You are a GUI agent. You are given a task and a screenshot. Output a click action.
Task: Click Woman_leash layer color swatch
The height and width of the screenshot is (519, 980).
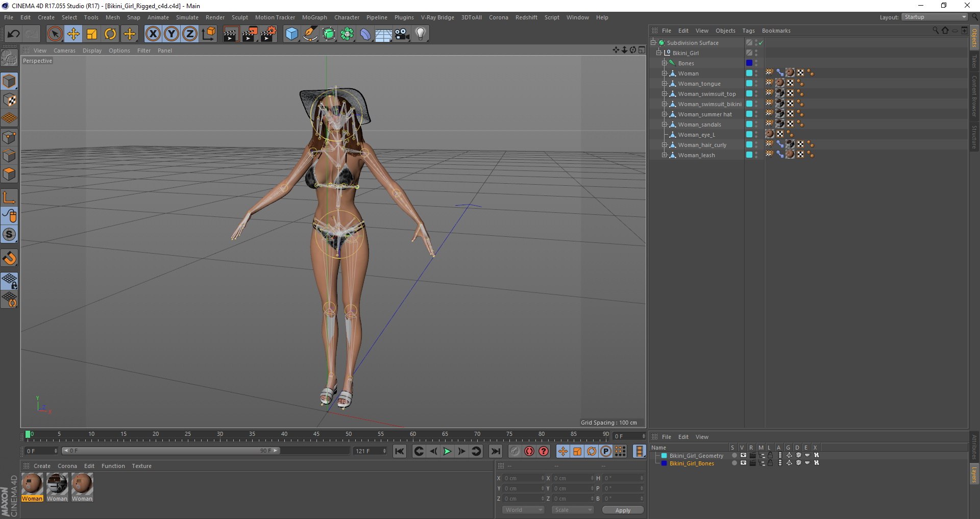coord(749,155)
